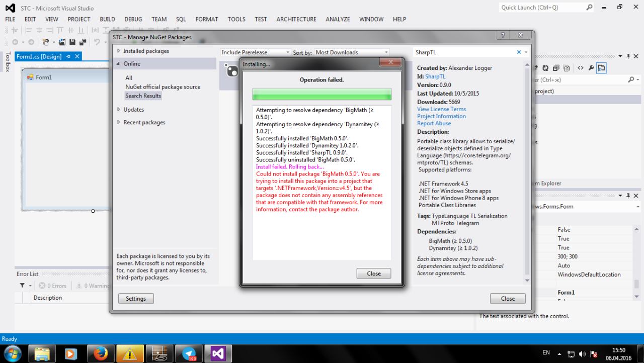Viewport: 644px width, 363px height.
Task: Expand the Installed packages node
Action: coord(119,51)
